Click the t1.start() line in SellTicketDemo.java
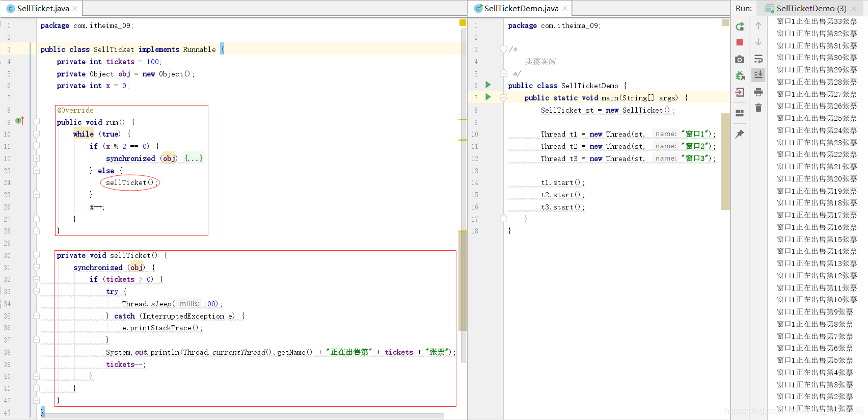Image resolution: width=868 pixels, height=420 pixels. [x=562, y=182]
